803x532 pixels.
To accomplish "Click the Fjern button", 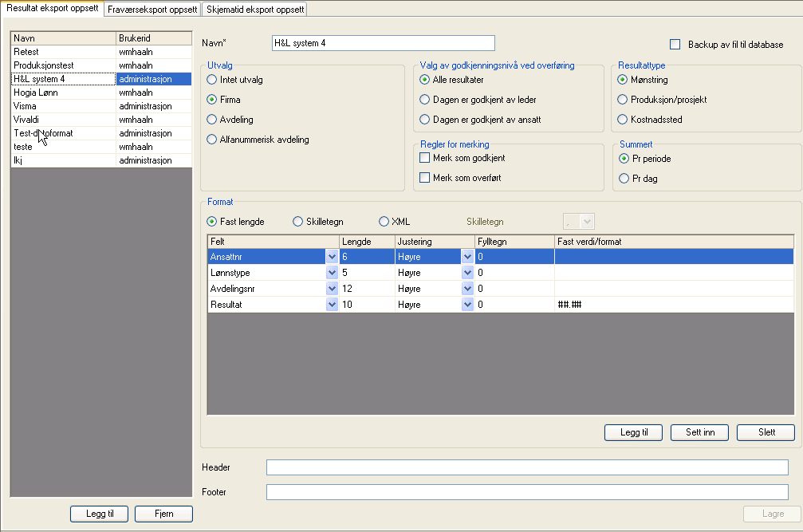I will [164, 514].
